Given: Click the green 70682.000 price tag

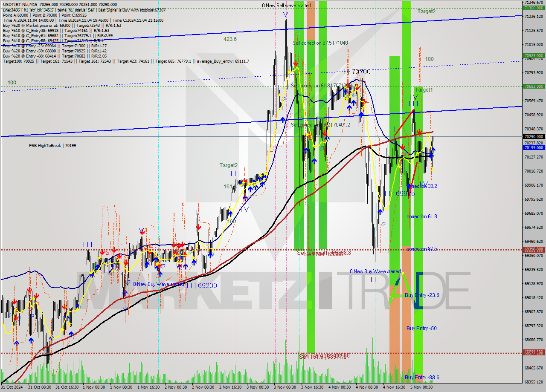Looking at the screenshot, I should 534,86.
